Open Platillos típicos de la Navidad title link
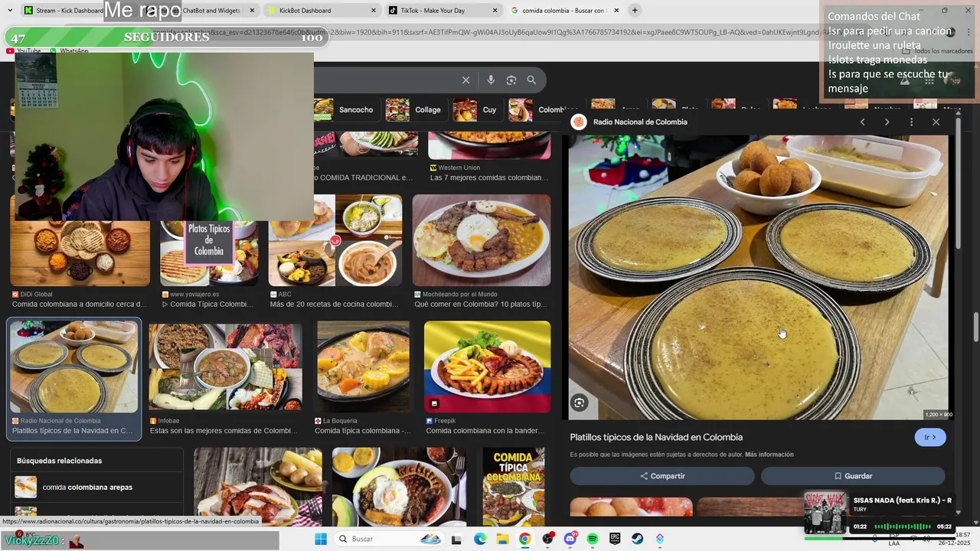The width and height of the screenshot is (980, 551). click(x=656, y=438)
